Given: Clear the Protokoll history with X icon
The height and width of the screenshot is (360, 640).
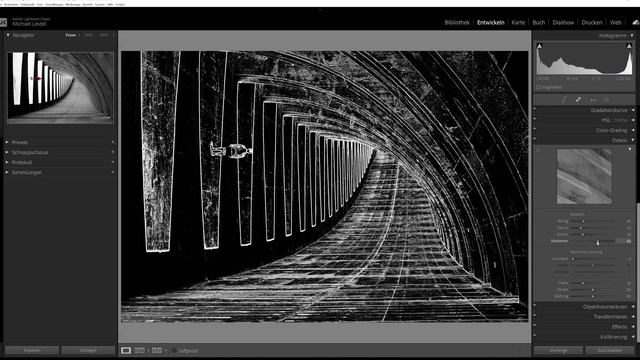Looking at the screenshot, I should [113, 162].
